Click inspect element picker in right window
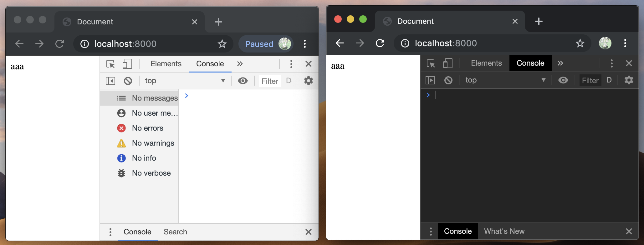 (431, 63)
